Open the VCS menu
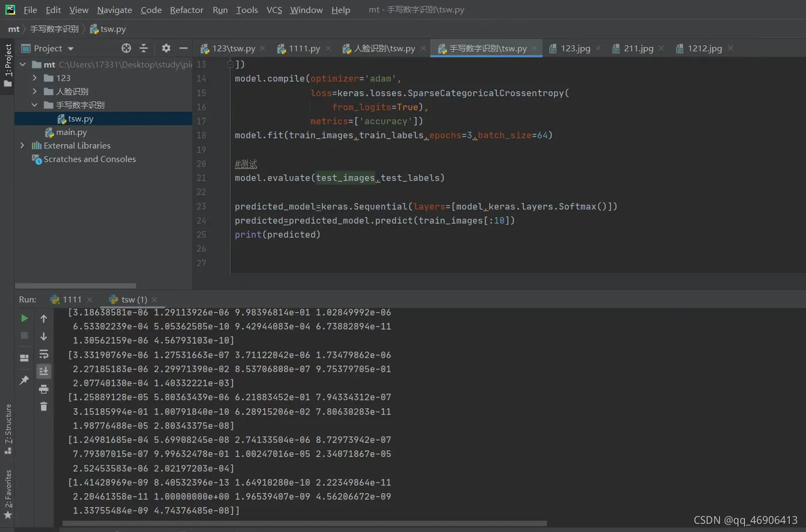 [274, 10]
